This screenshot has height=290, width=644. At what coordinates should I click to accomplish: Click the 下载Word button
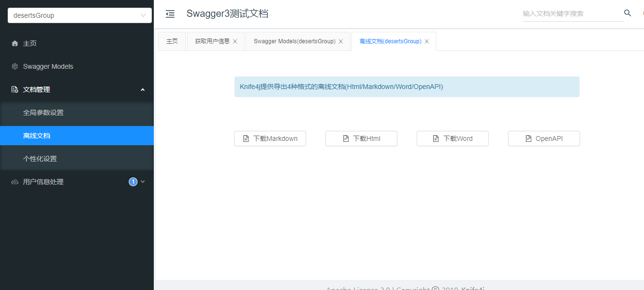[453, 139]
